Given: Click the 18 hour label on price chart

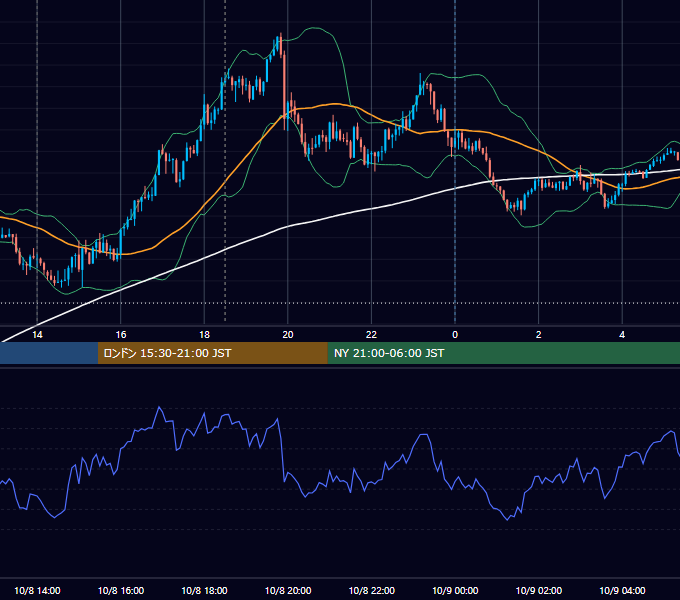Looking at the screenshot, I should click(204, 335).
